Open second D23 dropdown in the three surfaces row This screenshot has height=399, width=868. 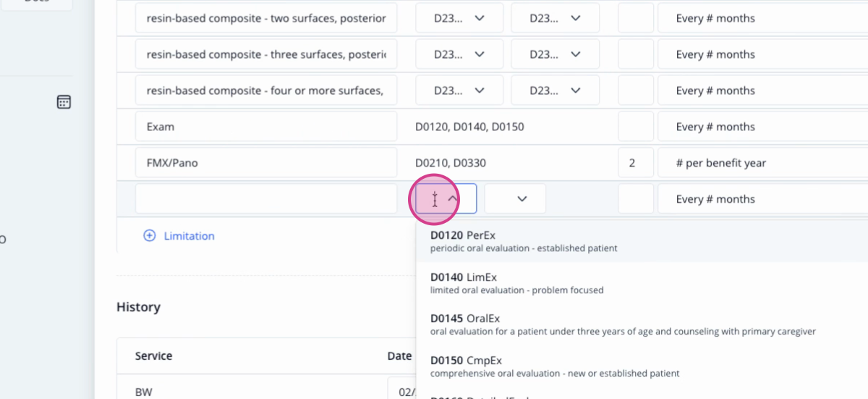[555, 54]
